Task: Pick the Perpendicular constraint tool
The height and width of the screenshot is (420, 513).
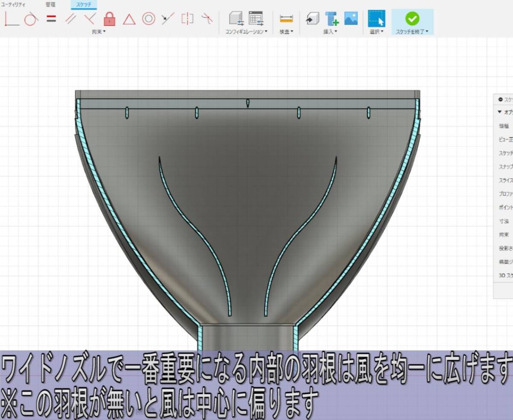Action: pyautogui.click(x=90, y=19)
